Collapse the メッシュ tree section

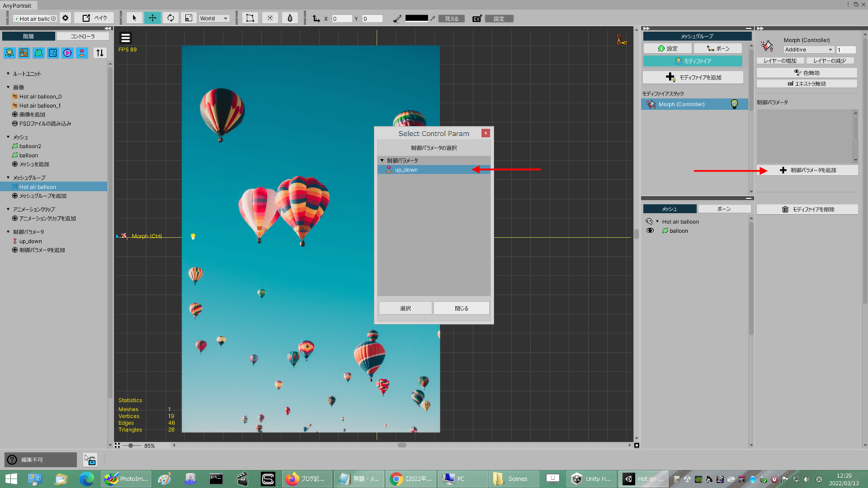pos(9,137)
